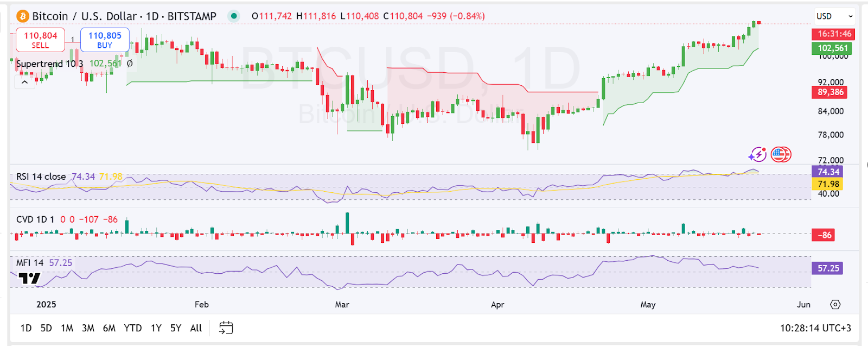Click the Feb label on time axis
The width and height of the screenshot is (868, 346).
click(x=201, y=305)
